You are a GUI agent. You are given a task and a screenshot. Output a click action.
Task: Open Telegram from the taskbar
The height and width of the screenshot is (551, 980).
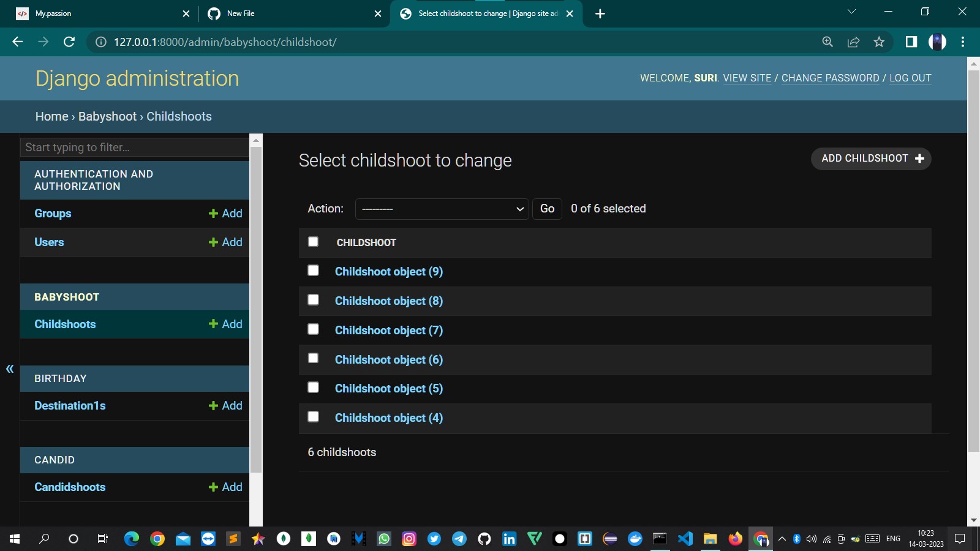click(459, 539)
